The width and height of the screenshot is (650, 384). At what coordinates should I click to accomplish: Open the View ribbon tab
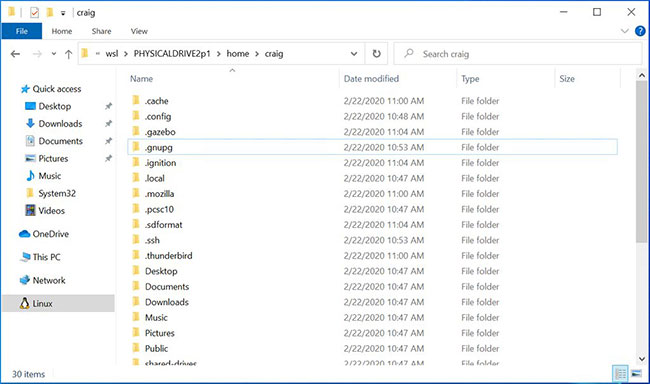[139, 31]
